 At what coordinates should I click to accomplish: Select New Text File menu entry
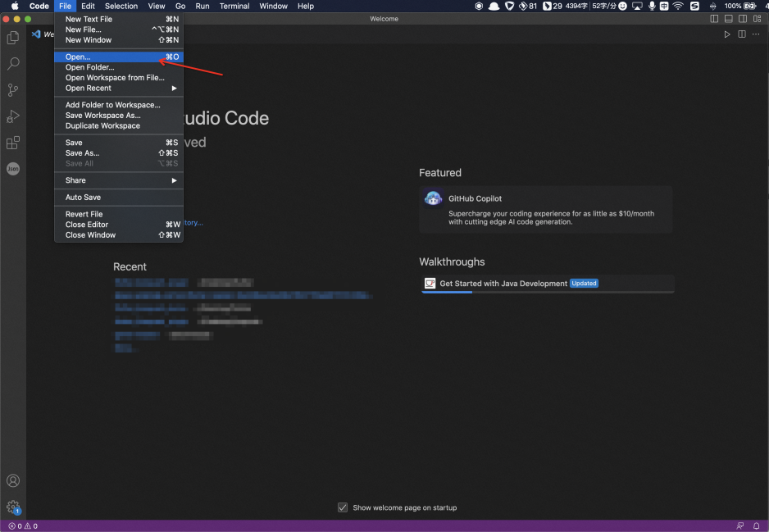[x=119, y=19]
